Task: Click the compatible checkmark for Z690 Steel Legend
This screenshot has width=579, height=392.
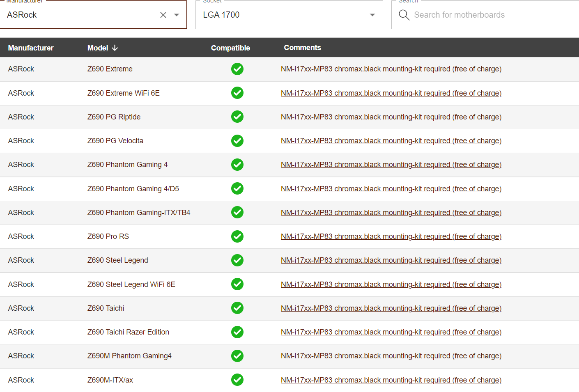Action: point(237,260)
